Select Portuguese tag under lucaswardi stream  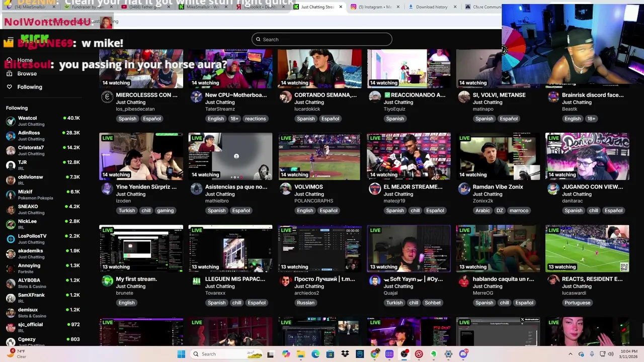pos(577,303)
